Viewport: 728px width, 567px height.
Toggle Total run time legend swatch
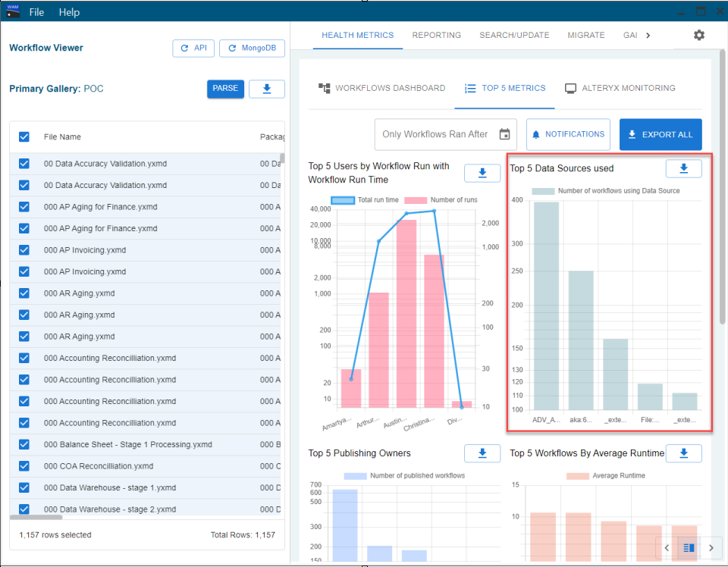pyautogui.click(x=343, y=200)
